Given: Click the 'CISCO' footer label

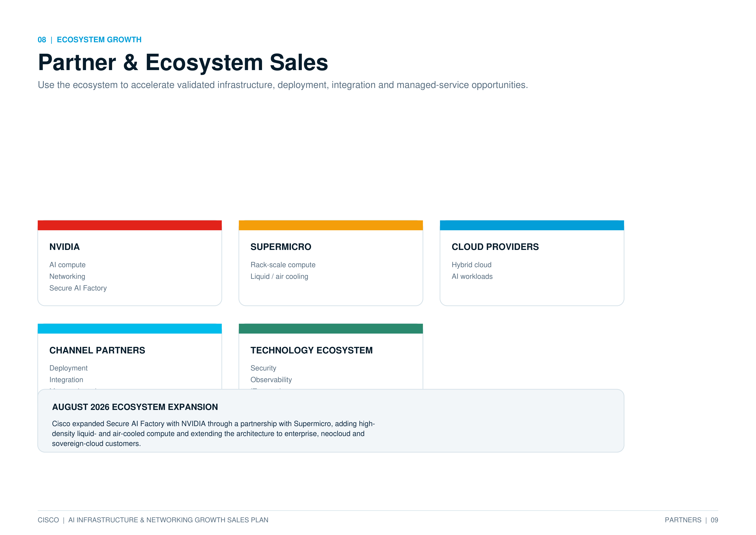Looking at the screenshot, I should tap(48, 520).
